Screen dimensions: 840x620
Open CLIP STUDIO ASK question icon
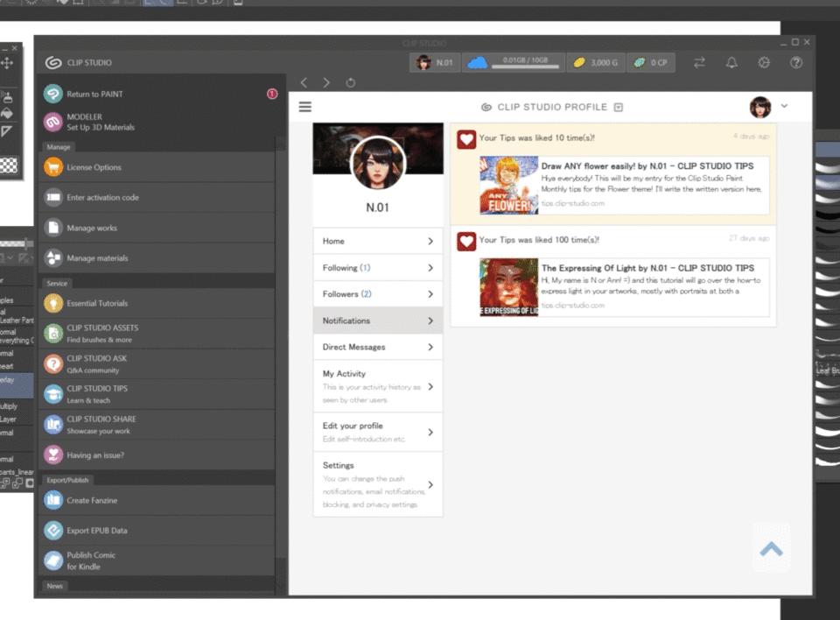pyautogui.click(x=53, y=363)
